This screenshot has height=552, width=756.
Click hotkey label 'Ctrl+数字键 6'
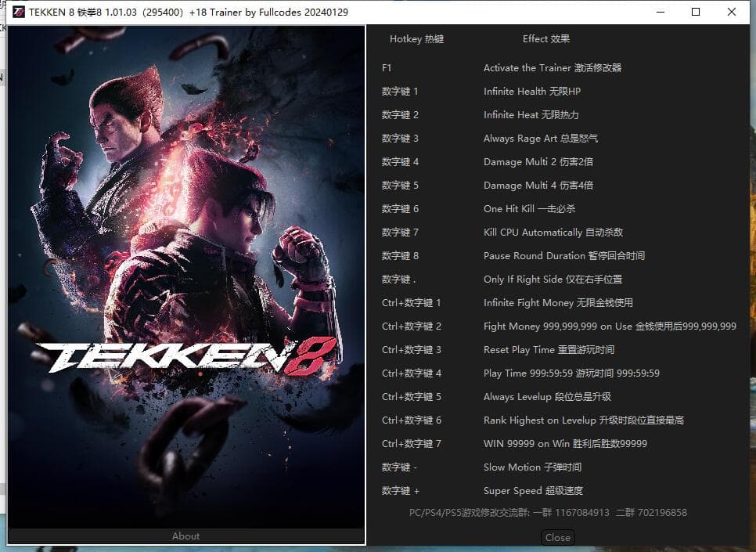click(412, 420)
